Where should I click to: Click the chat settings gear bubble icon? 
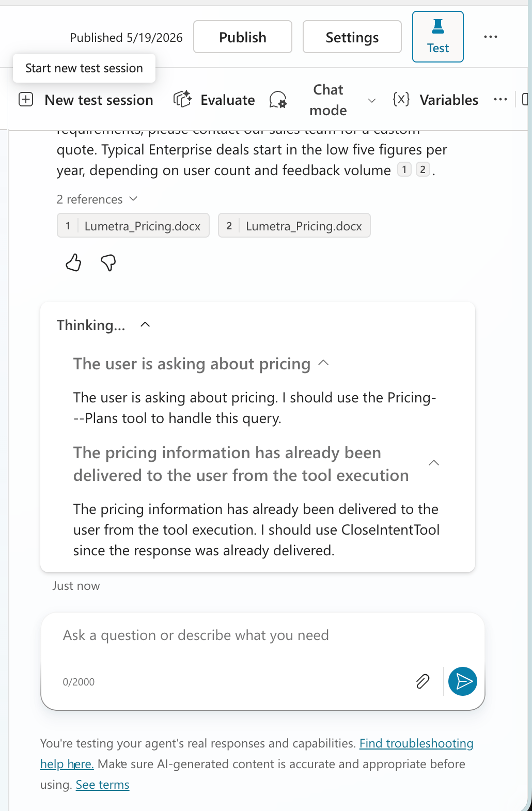(278, 100)
